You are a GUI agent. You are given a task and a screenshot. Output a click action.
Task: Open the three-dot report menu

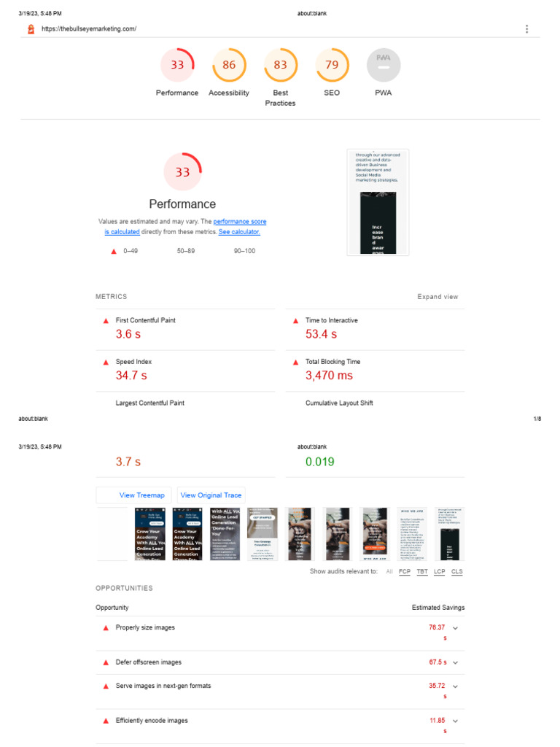(x=526, y=29)
